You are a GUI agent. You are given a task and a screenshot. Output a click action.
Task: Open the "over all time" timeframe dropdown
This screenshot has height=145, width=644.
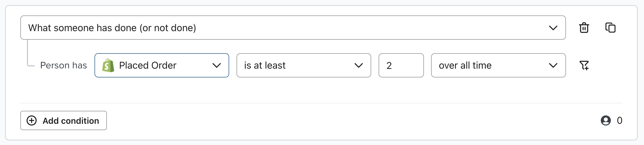coord(498,65)
